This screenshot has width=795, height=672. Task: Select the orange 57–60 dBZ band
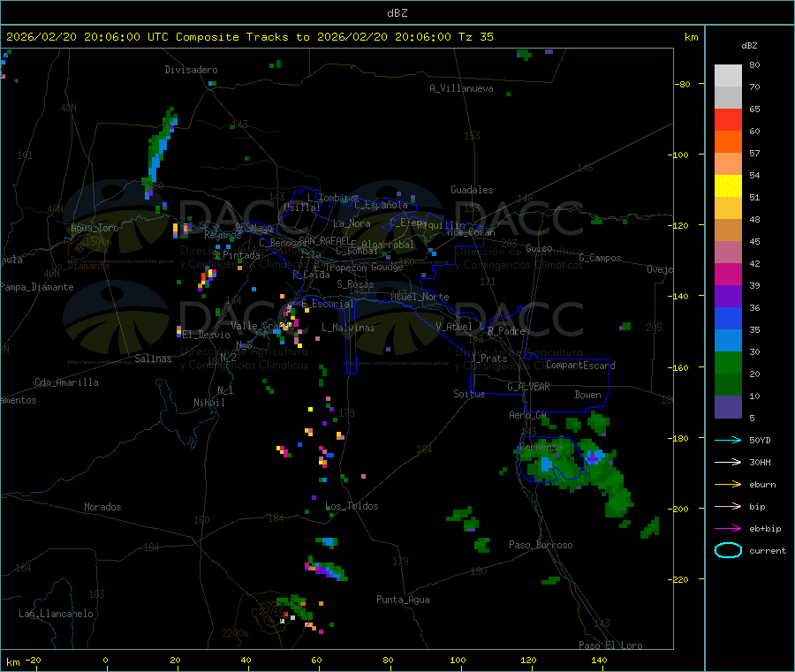728,142
